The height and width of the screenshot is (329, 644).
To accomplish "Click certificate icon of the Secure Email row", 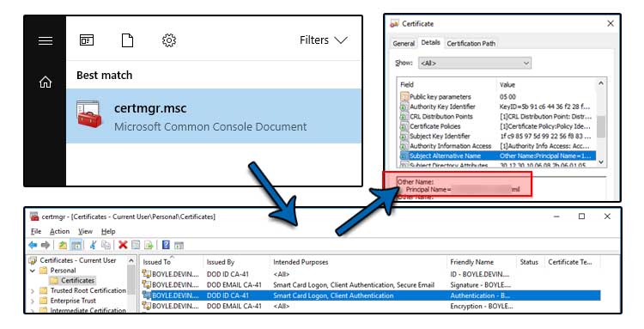I will pyautogui.click(x=146, y=284).
